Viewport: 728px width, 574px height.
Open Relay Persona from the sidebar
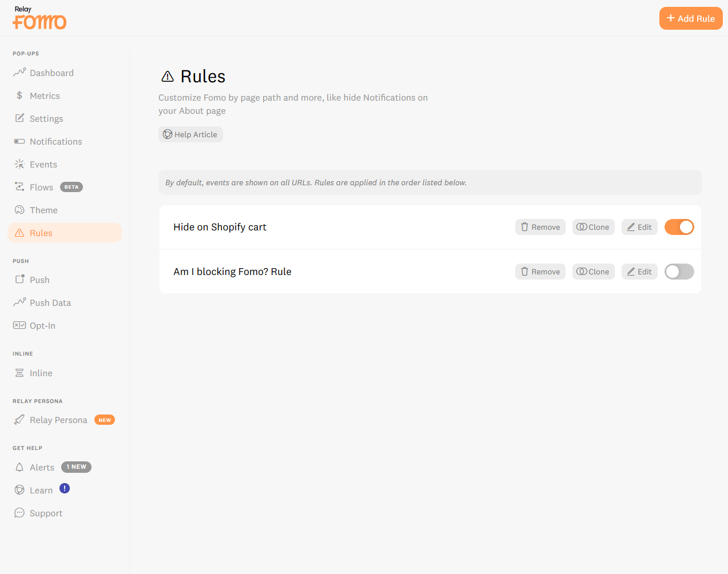tap(65, 420)
